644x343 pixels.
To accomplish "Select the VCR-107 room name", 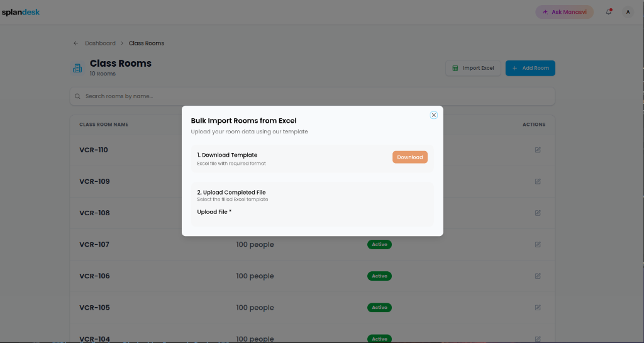I will pyautogui.click(x=94, y=244).
